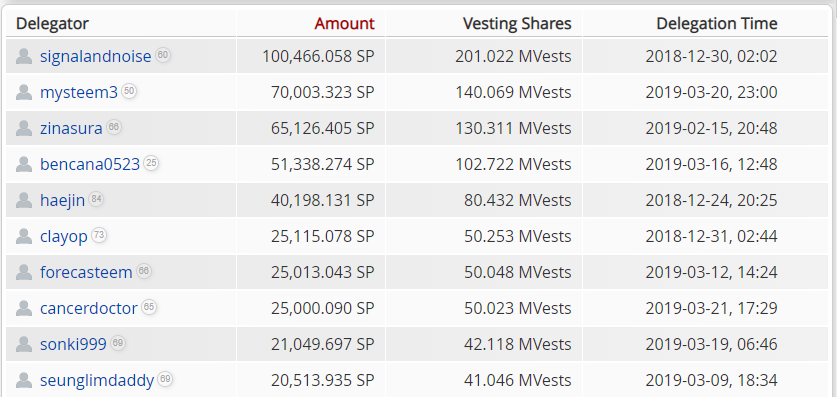Open the bencana0523 delegator link
The image size is (837, 397).
coord(90,164)
